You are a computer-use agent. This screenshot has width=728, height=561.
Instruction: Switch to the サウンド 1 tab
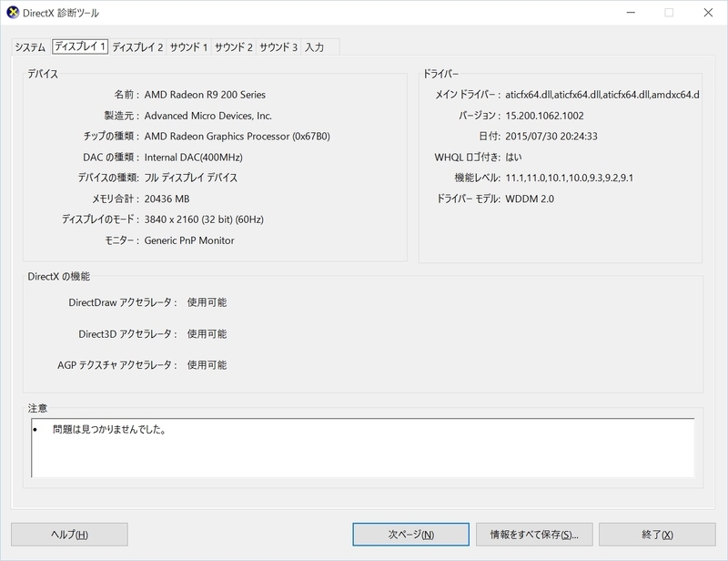pos(188,47)
